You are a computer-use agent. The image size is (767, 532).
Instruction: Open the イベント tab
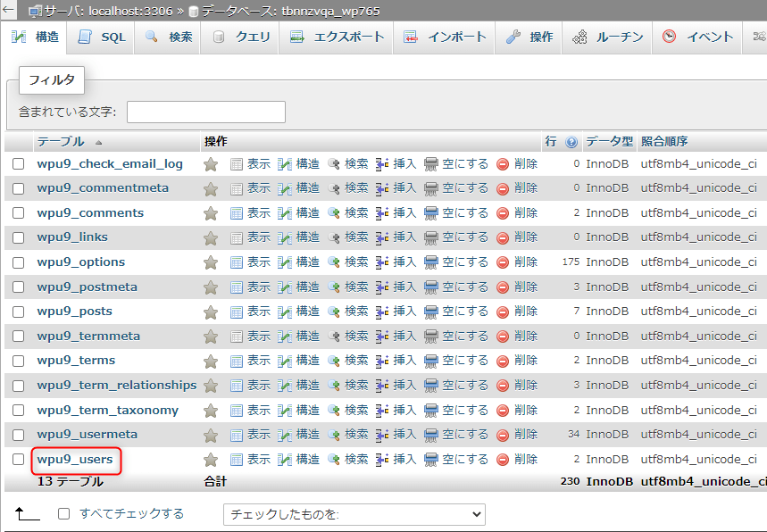pos(697,37)
